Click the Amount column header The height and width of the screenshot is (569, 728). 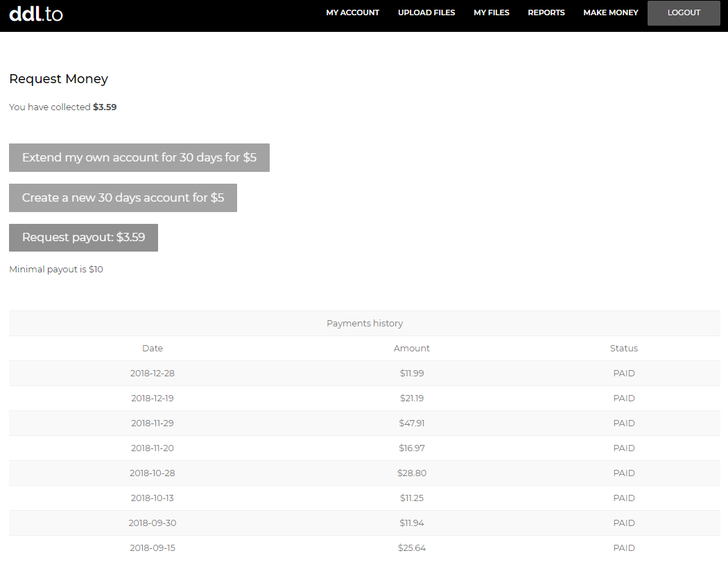point(412,349)
